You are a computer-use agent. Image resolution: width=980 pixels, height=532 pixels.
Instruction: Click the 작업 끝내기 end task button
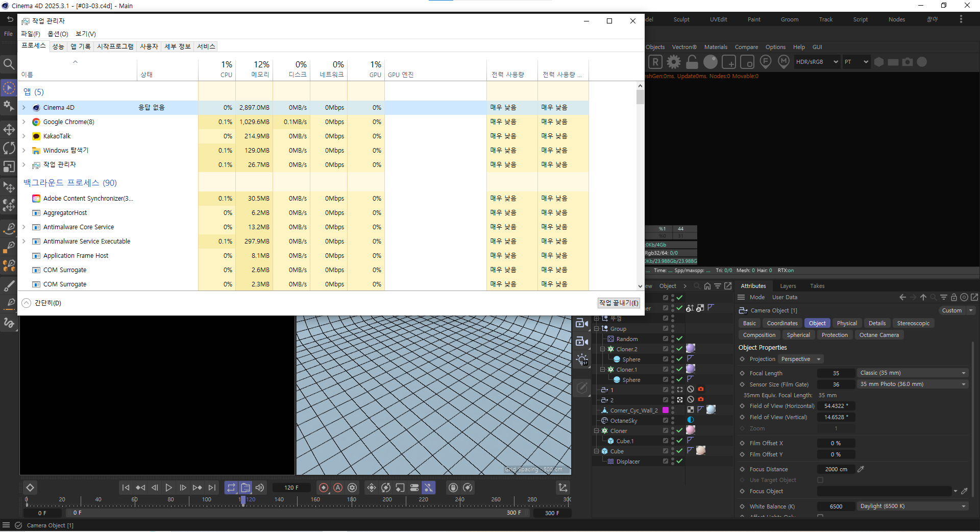(x=619, y=303)
